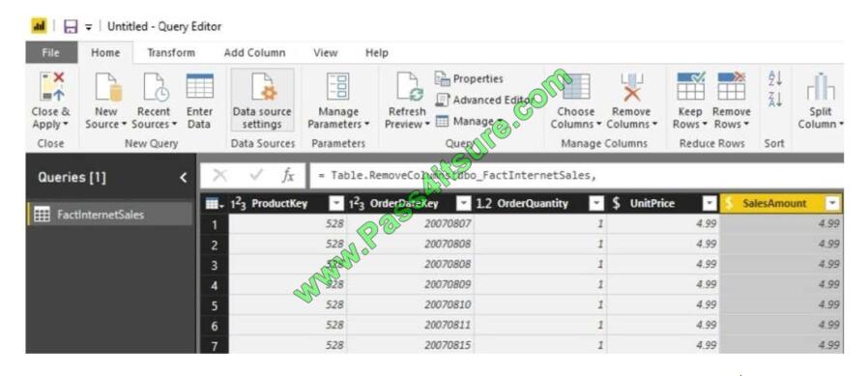
Task: Open the File menu
Action: point(50,52)
